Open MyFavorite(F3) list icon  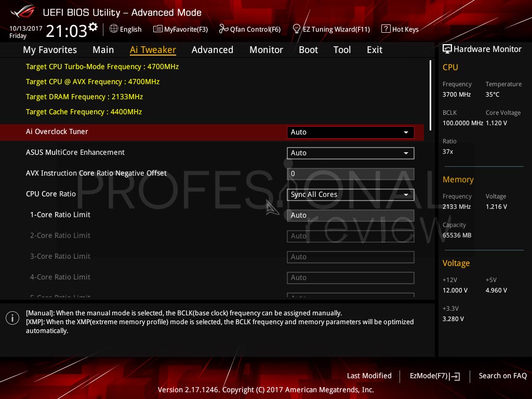tap(158, 29)
